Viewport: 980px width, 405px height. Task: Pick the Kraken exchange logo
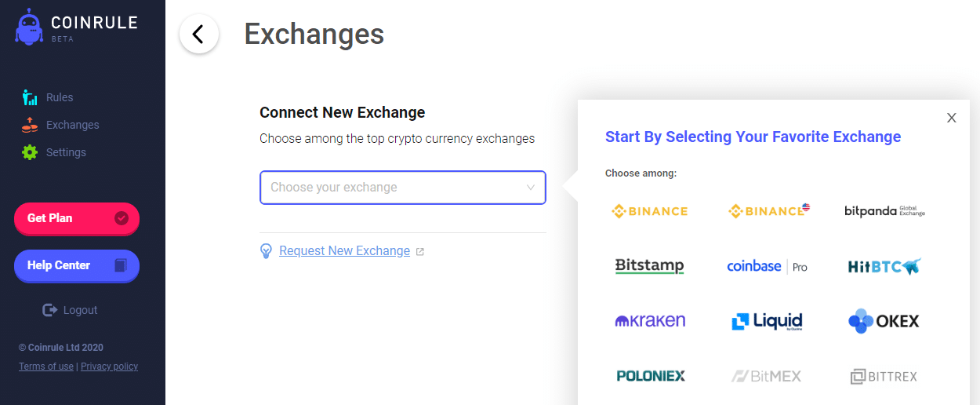[650, 320]
